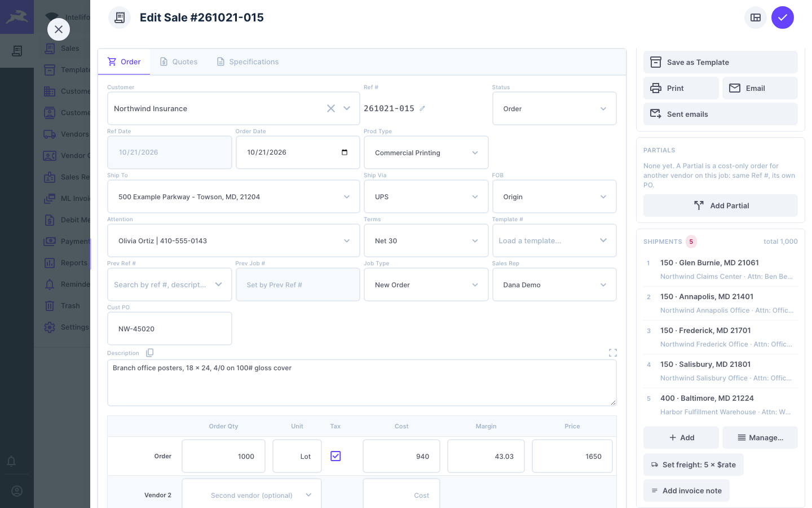Click the Add shipment button

681,437
